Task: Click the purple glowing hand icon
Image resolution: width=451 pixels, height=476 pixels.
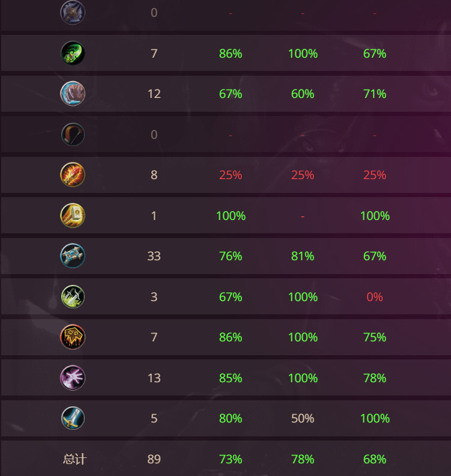Action: click(x=73, y=377)
